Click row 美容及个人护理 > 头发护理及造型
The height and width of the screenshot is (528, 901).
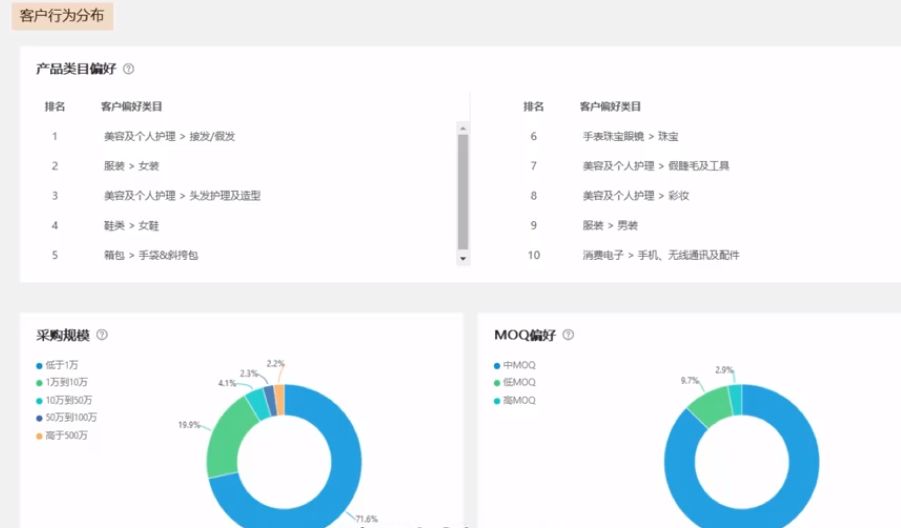(x=182, y=196)
